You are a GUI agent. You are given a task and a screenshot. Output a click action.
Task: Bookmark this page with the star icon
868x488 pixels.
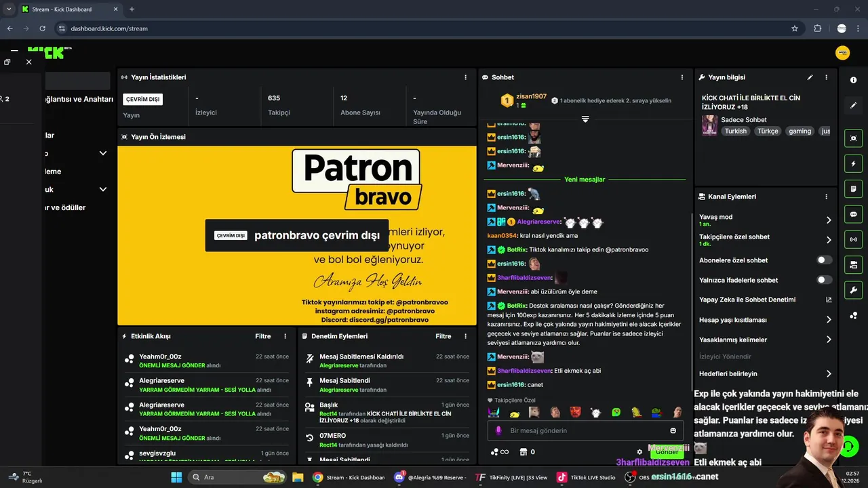(x=795, y=28)
